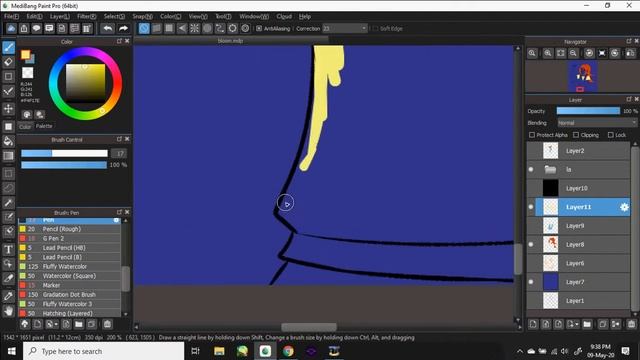The image size is (640, 360).
Task: Float the Brush panel via popout icon
Action: point(119,212)
